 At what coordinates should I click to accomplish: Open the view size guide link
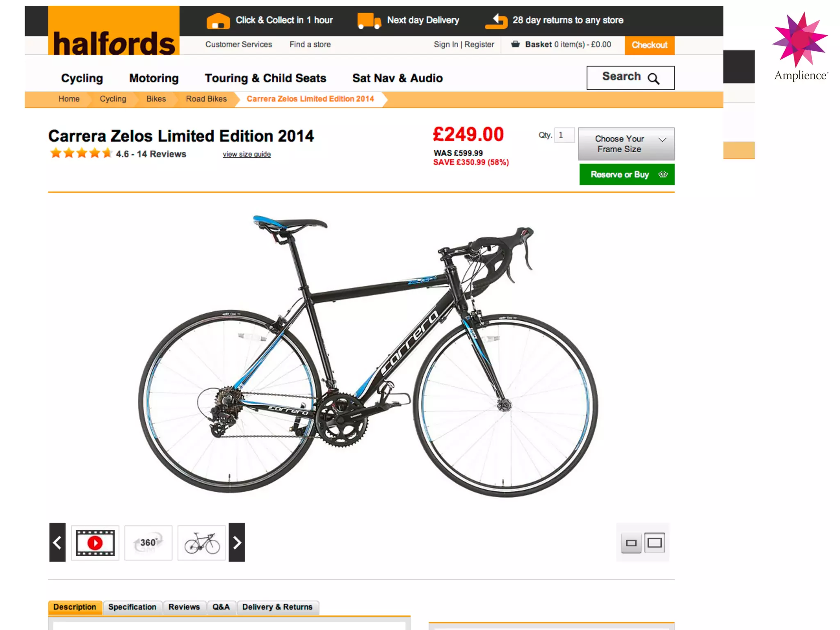(x=247, y=154)
